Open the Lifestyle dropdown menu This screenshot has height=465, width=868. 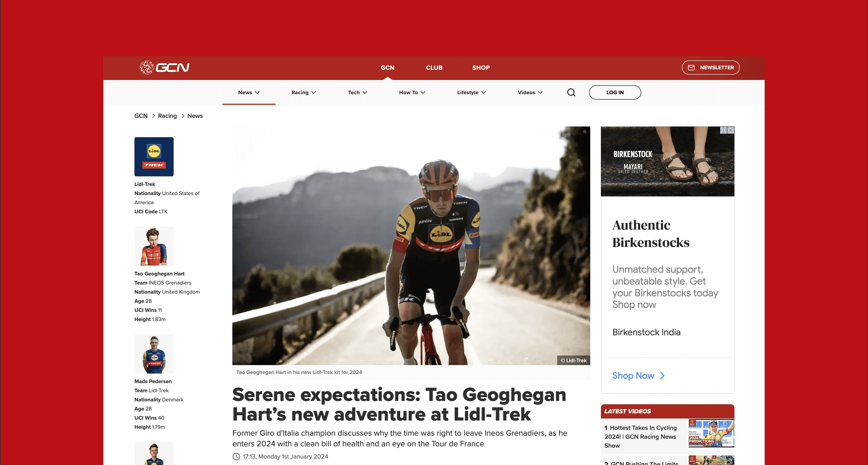click(471, 92)
